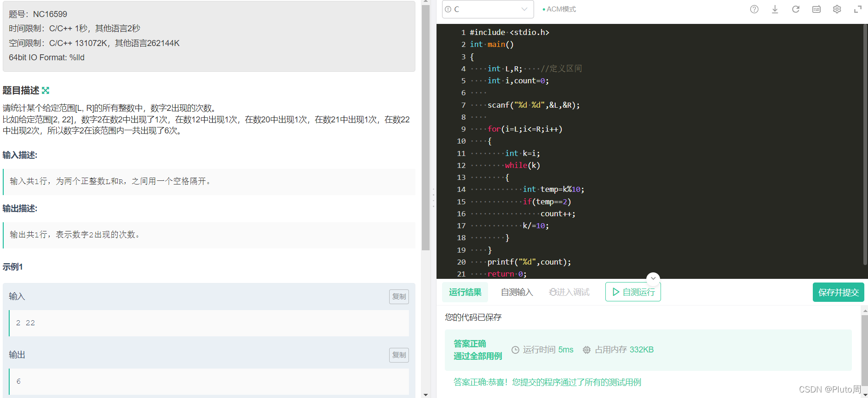Click the while(k) code line
868x398 pixels.
click(523, 165)
